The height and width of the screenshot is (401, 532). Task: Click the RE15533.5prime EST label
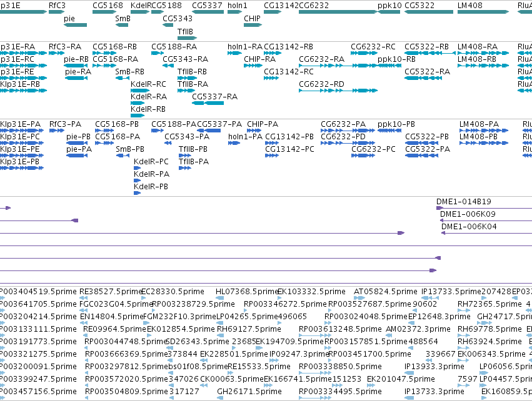(259, 367)
